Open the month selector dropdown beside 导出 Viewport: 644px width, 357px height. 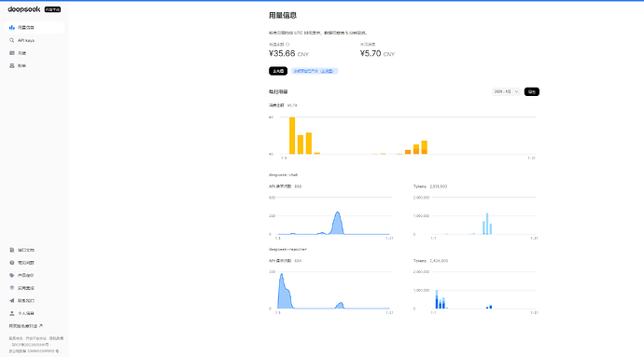(x=506, y=91)
